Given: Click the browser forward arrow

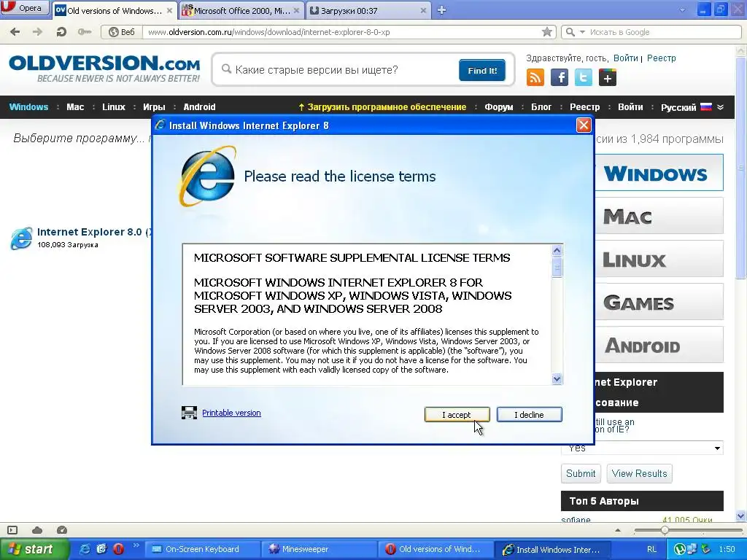Looking at the screenshot, I should 38,32.
